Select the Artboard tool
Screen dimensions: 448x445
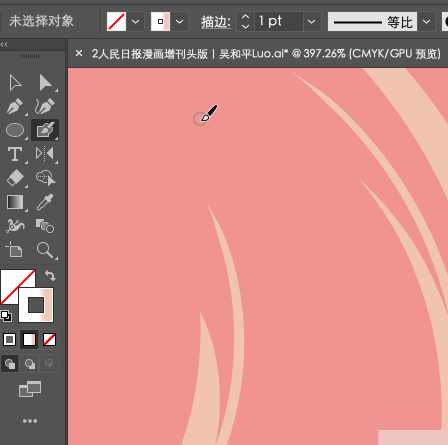(14, 249)
